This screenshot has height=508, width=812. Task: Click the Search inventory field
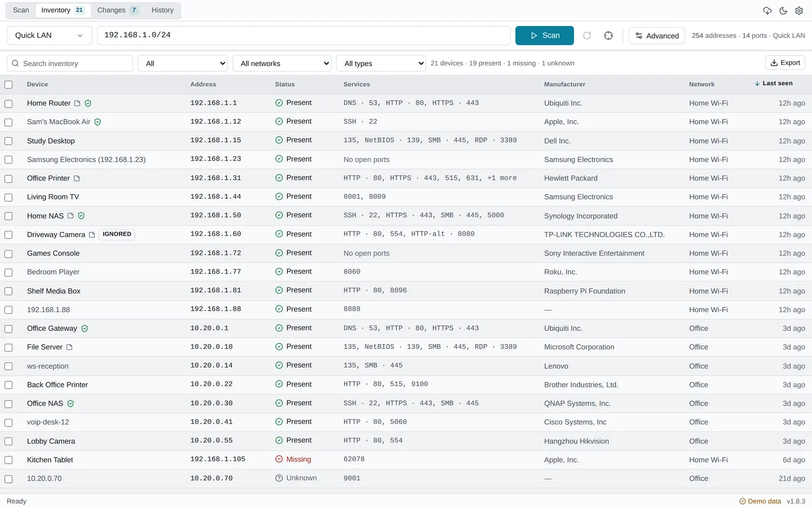point(70,63)
